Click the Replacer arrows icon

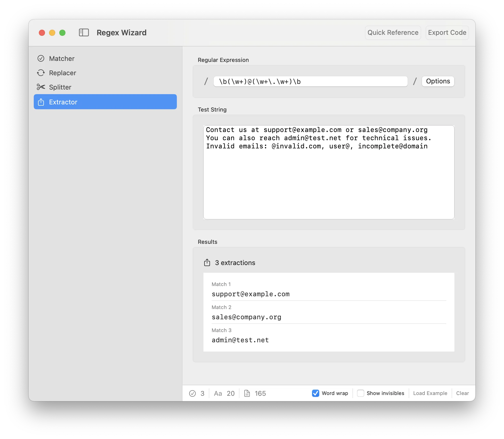pos(41,73)
